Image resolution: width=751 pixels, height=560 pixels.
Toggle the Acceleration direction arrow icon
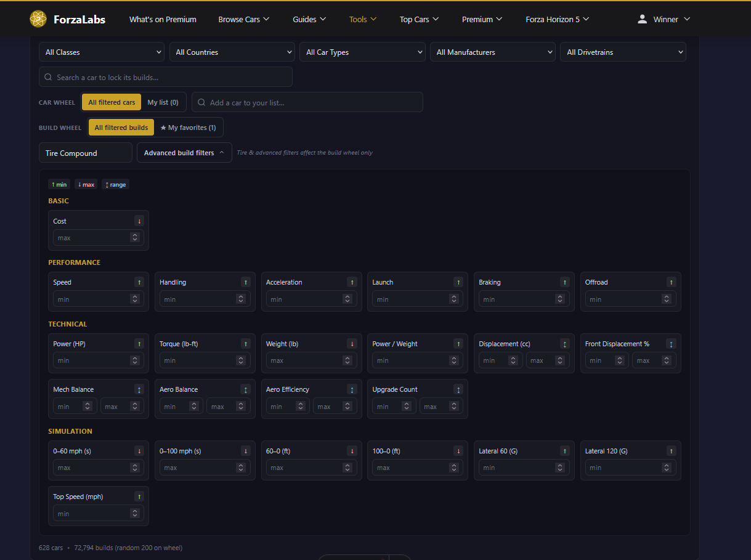point(352,282)
